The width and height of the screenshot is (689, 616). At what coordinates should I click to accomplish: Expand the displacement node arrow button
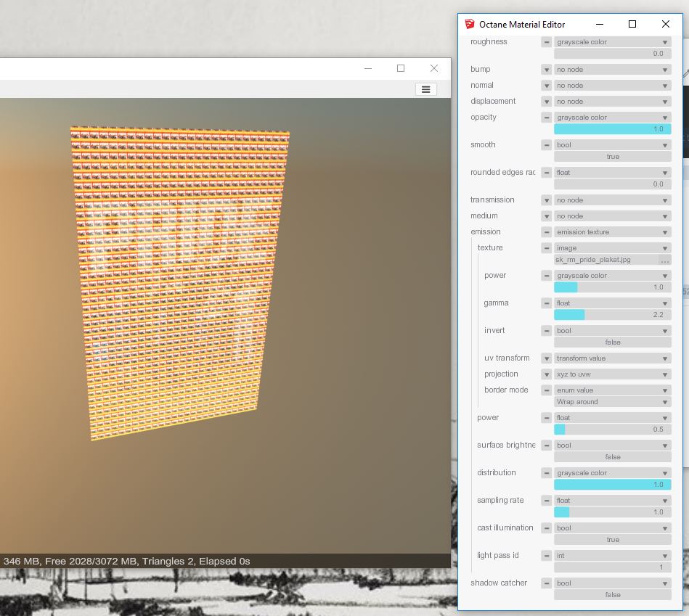546,102
